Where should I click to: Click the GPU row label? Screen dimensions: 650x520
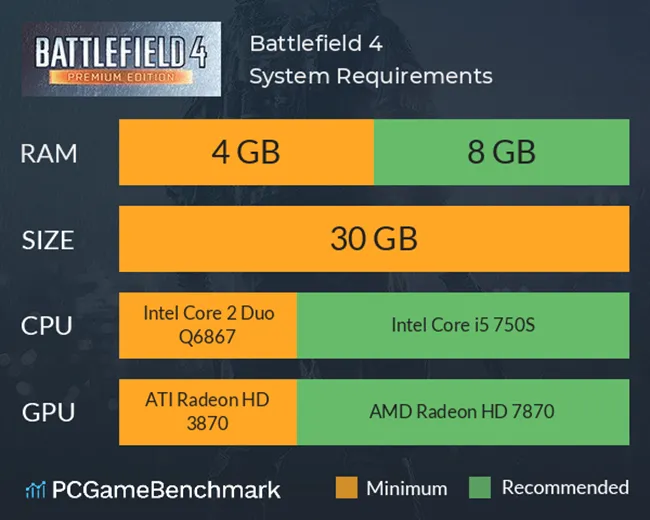tap(49, 412)
